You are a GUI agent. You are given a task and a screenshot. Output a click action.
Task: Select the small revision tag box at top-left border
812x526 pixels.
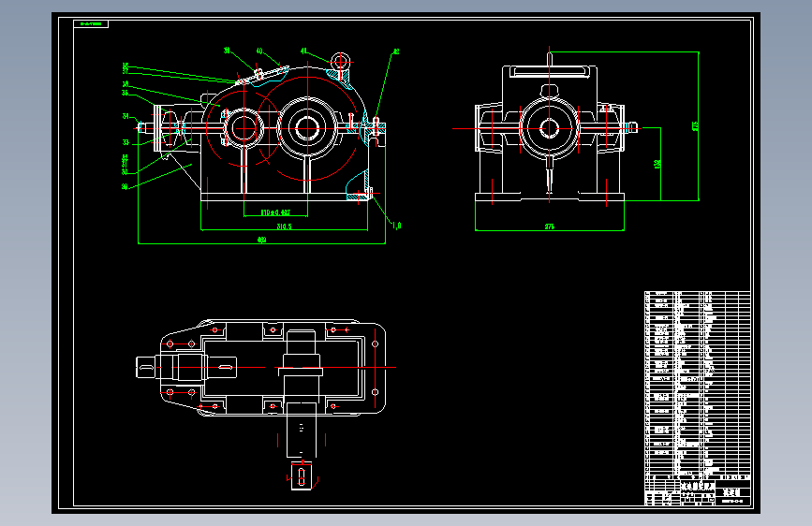(91, 23)
